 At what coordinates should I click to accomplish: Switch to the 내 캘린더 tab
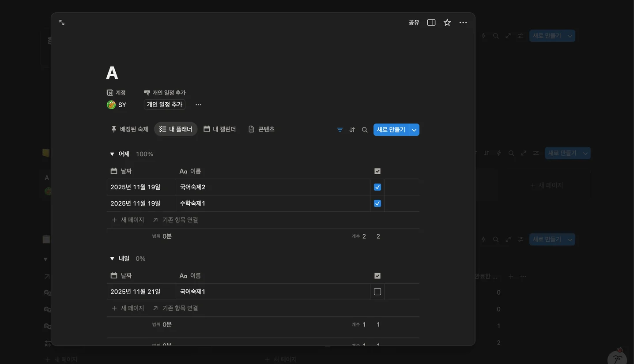point(219,129)
